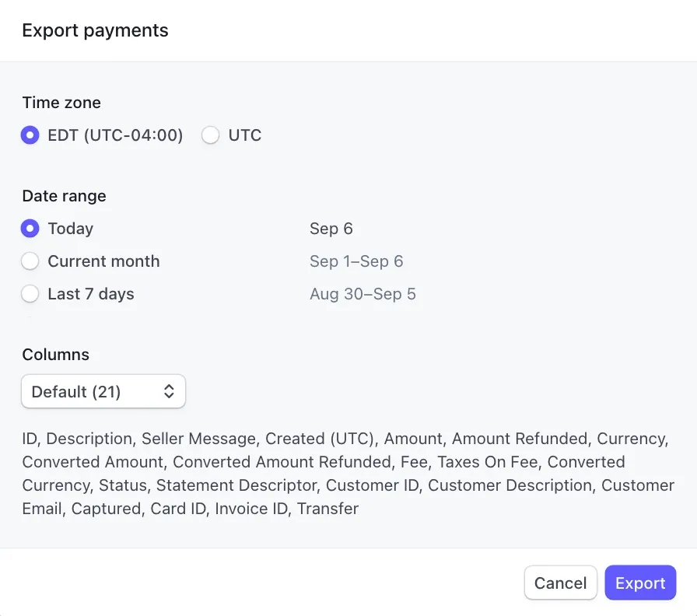Click the UTC label next to its radio
Screen dimensions: 697x616
pos(244,135)
